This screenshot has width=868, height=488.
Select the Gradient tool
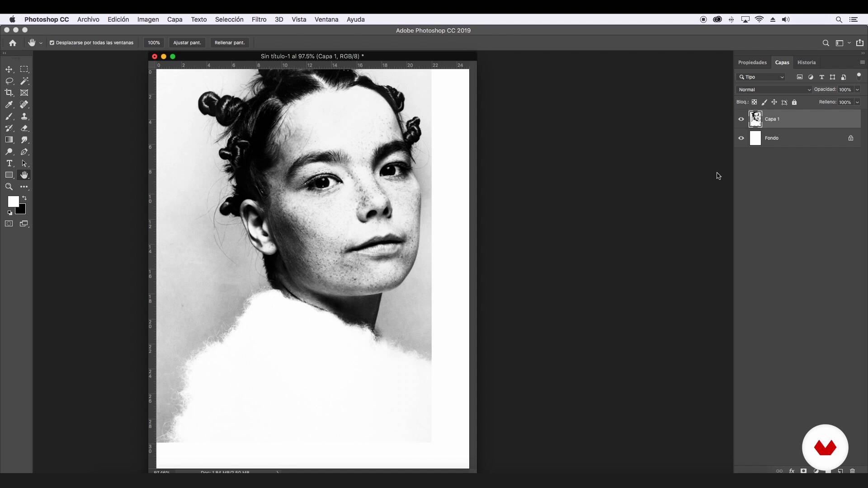tap(9, 140)
